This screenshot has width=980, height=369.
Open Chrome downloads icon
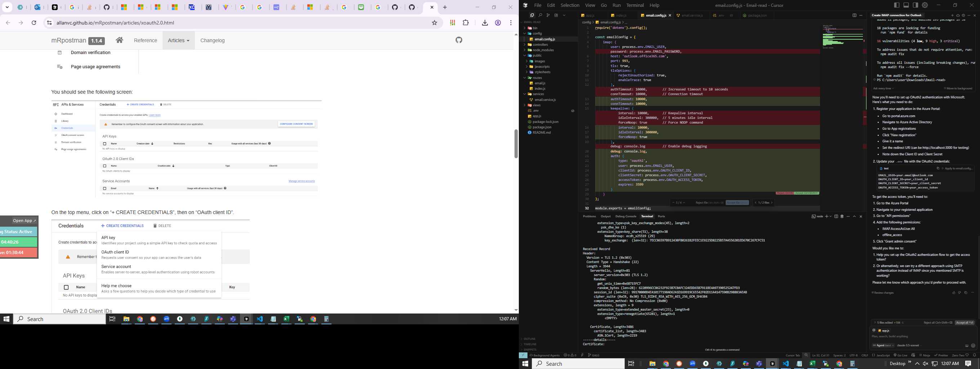(485, 23)
